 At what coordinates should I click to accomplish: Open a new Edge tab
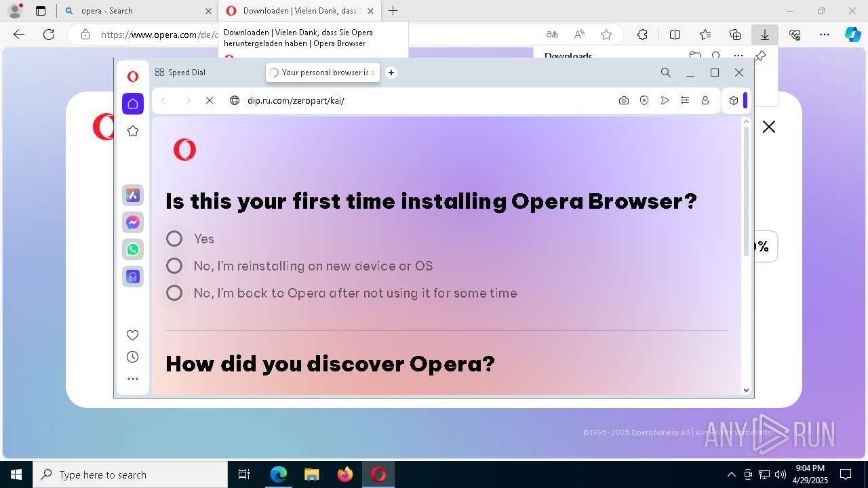click(x=393, y=11)
